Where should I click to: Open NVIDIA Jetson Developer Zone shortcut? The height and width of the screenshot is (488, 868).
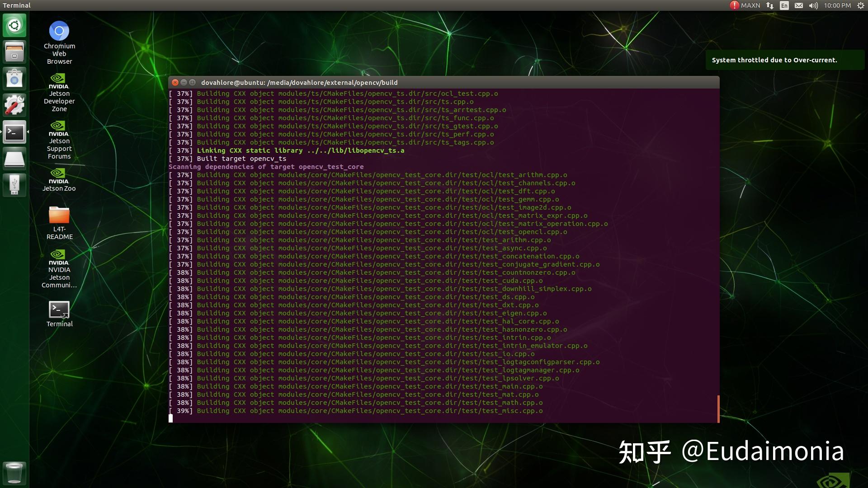tap(59, 81)
